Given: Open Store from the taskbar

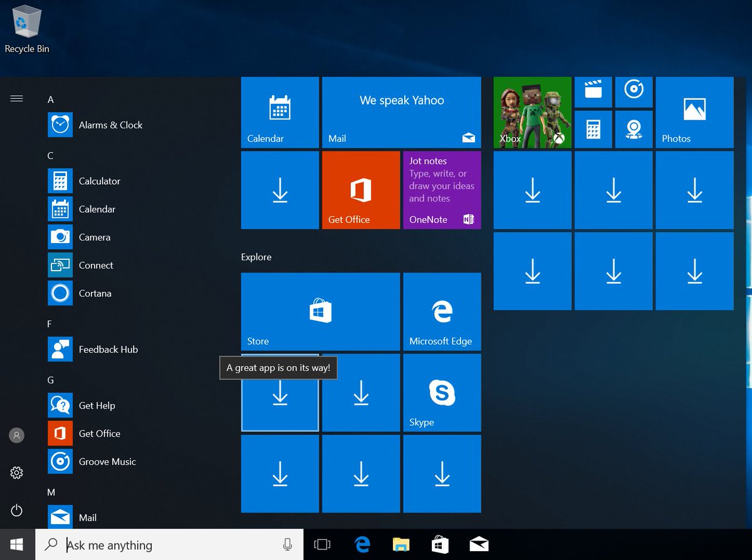Looking at the screenshot, I should pos(440,544).
